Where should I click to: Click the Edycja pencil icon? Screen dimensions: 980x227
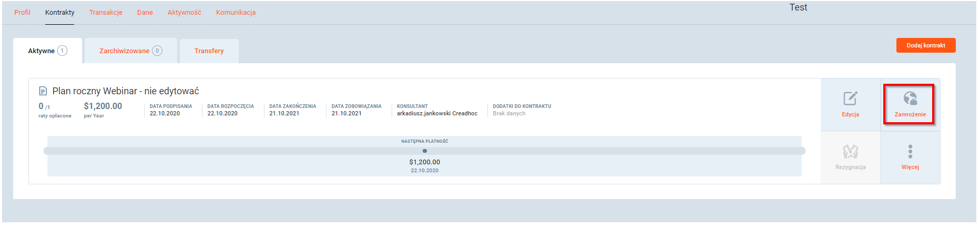[x=850, y=99]
